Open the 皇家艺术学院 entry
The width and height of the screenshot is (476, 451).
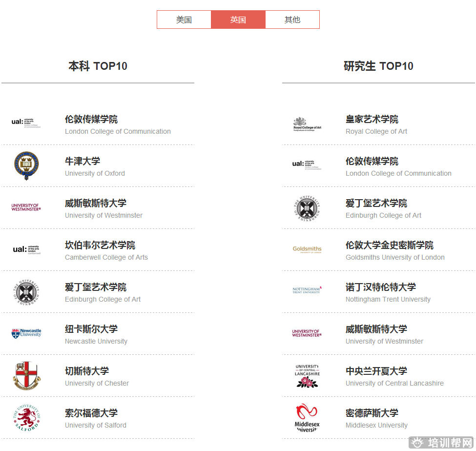tap(372, 119)
